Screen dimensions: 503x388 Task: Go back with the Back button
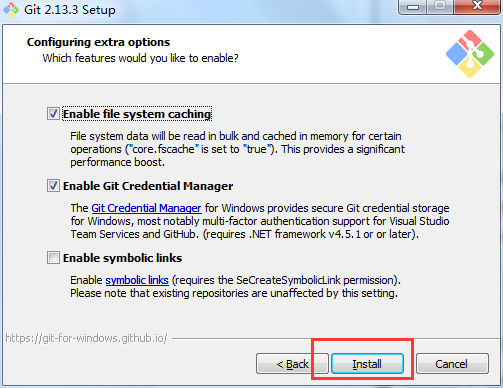point(292,364)
